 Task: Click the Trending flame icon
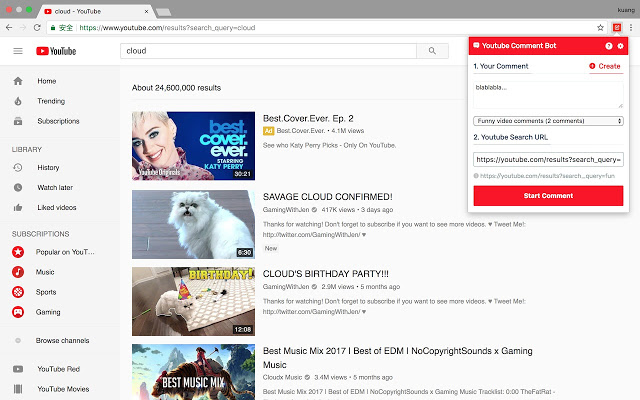(18, 101)
